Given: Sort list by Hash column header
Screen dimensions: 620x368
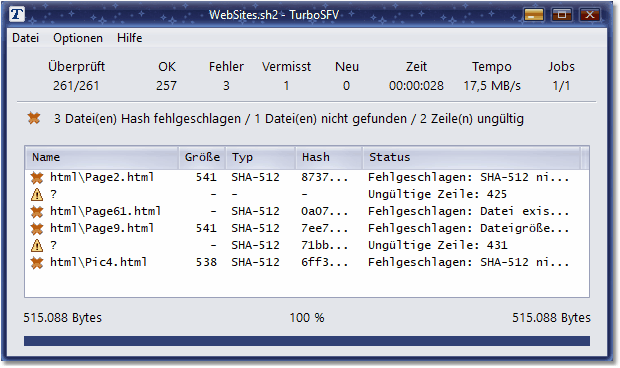Looking at the screenshot, I should (329, 157).
